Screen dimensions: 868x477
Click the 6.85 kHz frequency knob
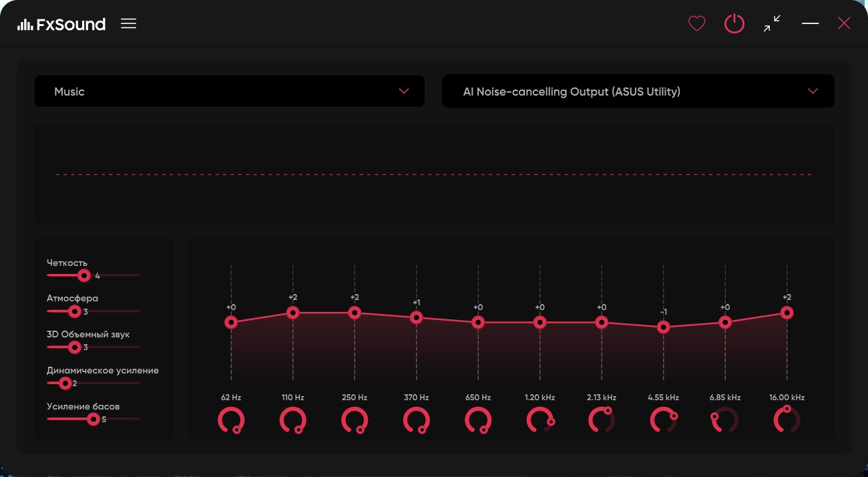click(x=725, y=420)
